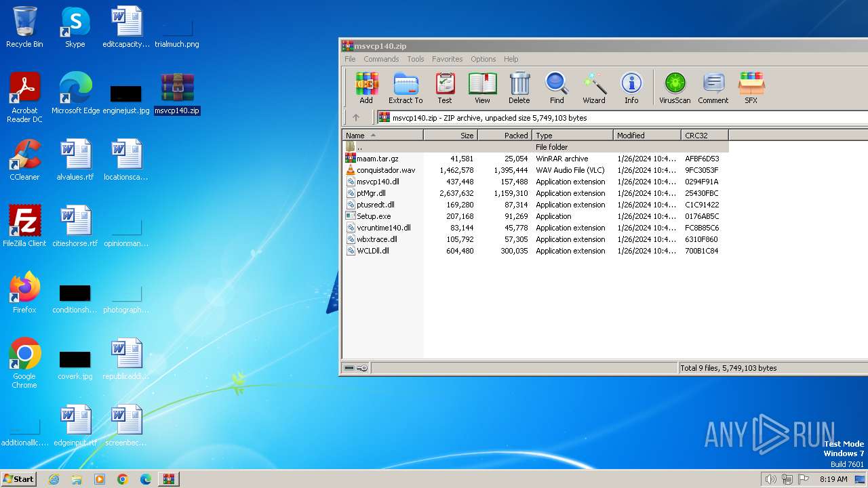This screenshot has height=488, width=868.
Task: Click the drive/key status icon in status bar
Action: pyautogui.click(x=356, y=368)
